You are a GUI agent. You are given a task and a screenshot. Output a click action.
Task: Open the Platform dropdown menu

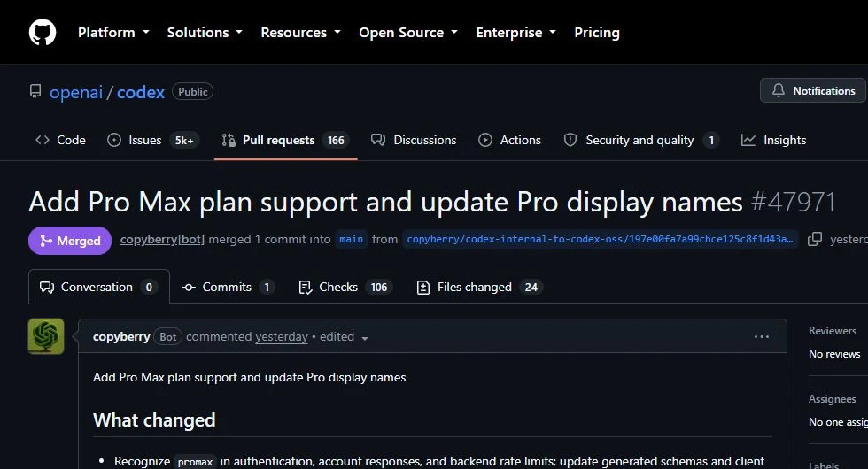point(113,33)
